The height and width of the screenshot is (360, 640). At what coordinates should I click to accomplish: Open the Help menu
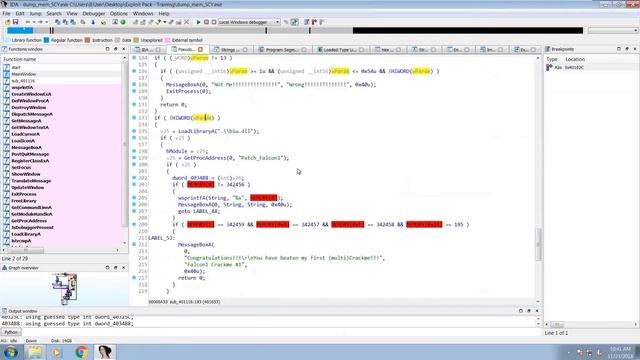tap(164, 13)
